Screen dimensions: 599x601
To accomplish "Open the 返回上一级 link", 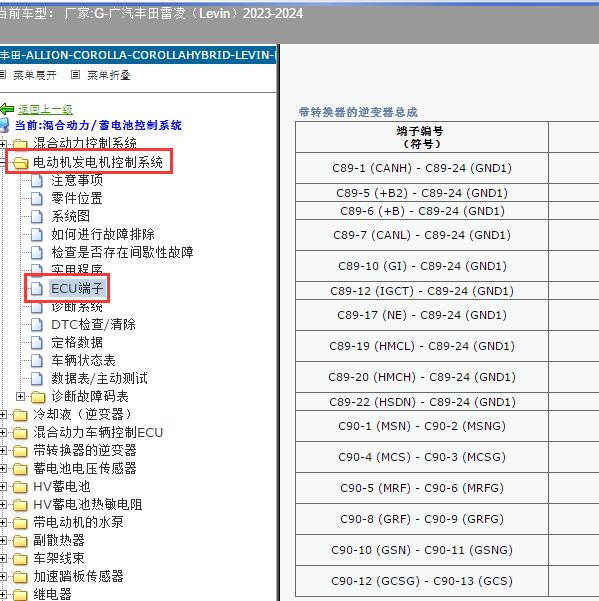I will click(45, 110).
